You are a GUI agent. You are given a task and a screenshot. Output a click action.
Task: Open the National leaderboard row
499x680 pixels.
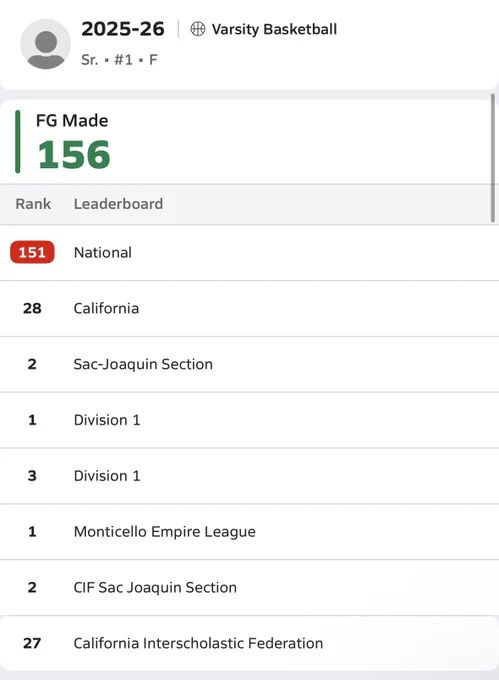pyautogui.click(x=249, y=252)
